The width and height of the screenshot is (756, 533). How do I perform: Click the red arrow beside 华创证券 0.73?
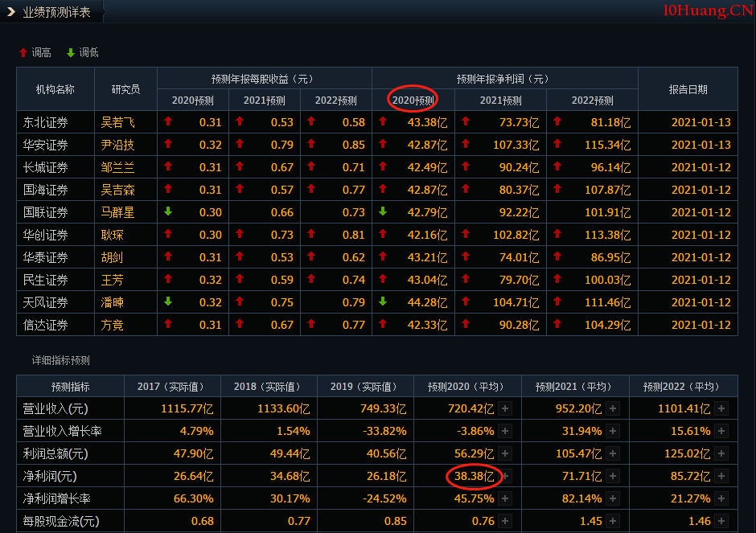(240, 234)
